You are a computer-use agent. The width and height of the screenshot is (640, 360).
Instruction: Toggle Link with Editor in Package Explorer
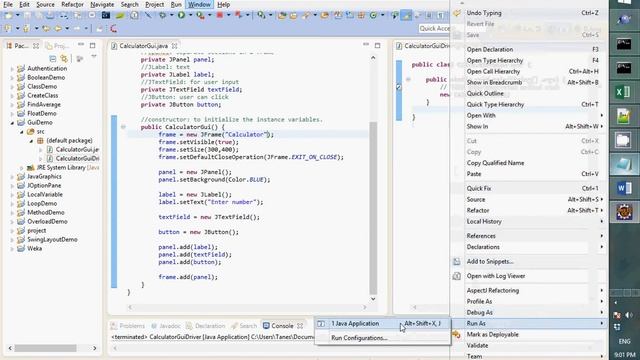point(64,58)
